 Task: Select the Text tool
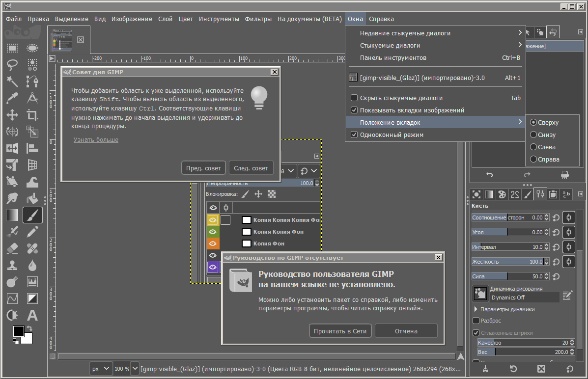tap(32, 315)
